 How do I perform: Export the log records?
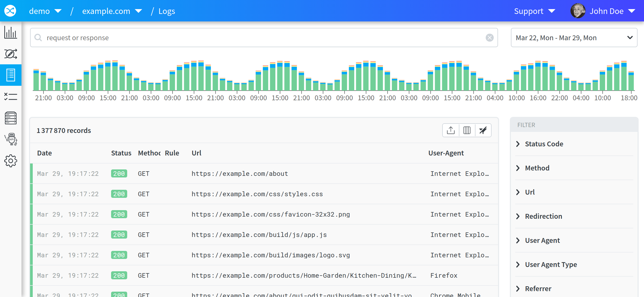pos(451,130)
